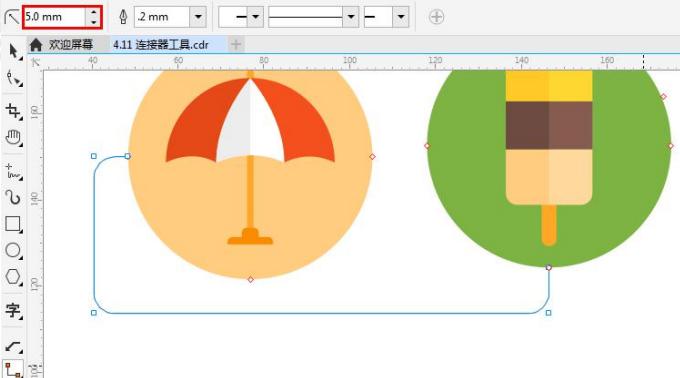Select the Pick tool arrow
Viewport: 680px width, 378px height.
(x=13, y=51)
